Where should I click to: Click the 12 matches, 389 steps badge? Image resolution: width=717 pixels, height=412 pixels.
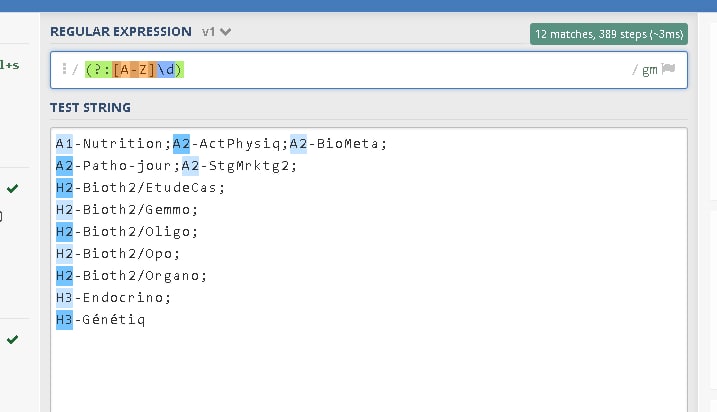[x=609, y=34]
